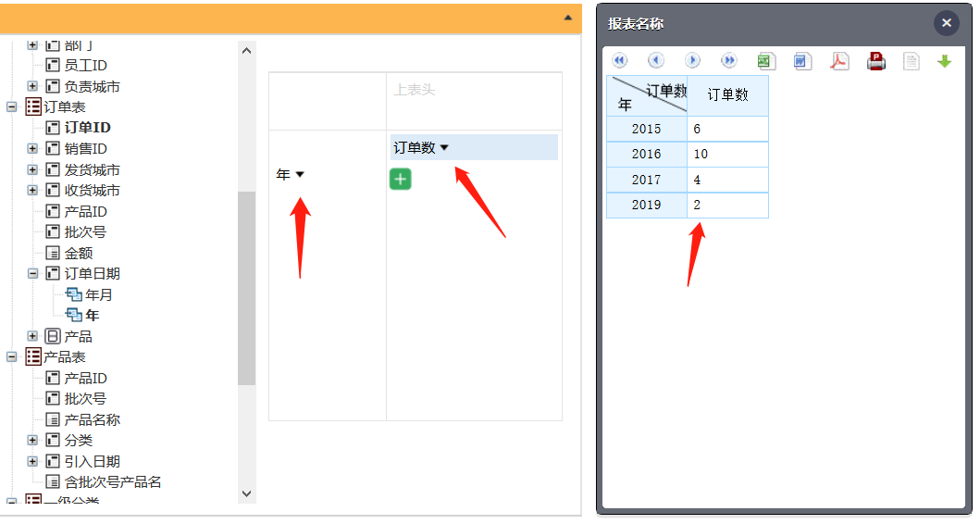Screen dimensions: 980x524
Task: Close the 报表名称 preview dialog
Action: click(947, 23)
